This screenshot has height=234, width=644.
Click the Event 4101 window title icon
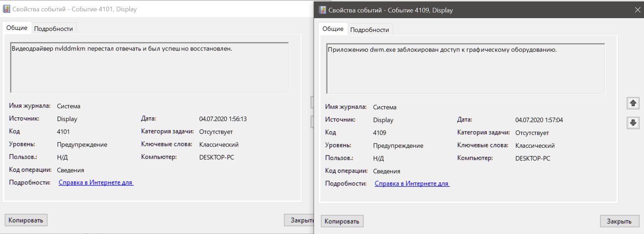[x=6, y=9]
